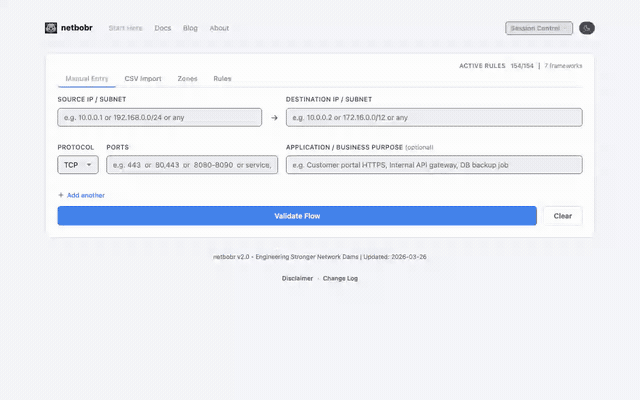Open the Session Control dropdown
Screen dimensions: 640x400
point(539,28)
